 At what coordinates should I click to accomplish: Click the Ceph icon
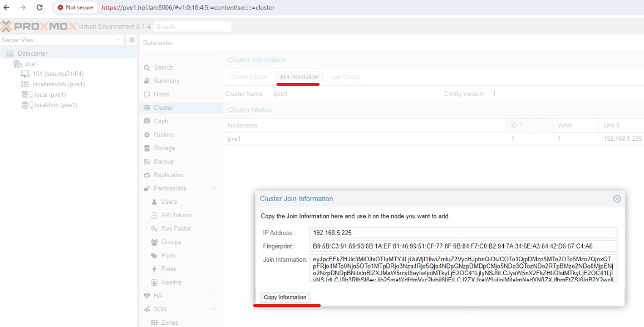(x=146, y=121)
